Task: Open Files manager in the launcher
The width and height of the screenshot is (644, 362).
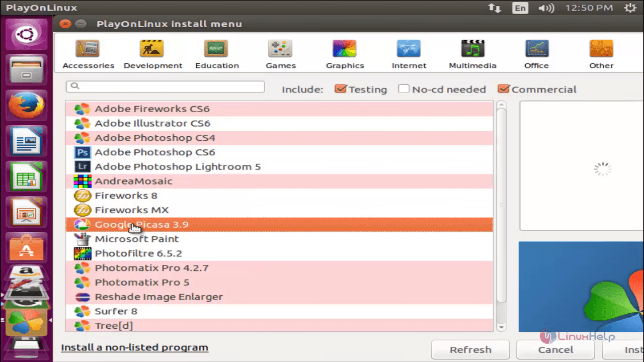Action: (x=26, y=70)
